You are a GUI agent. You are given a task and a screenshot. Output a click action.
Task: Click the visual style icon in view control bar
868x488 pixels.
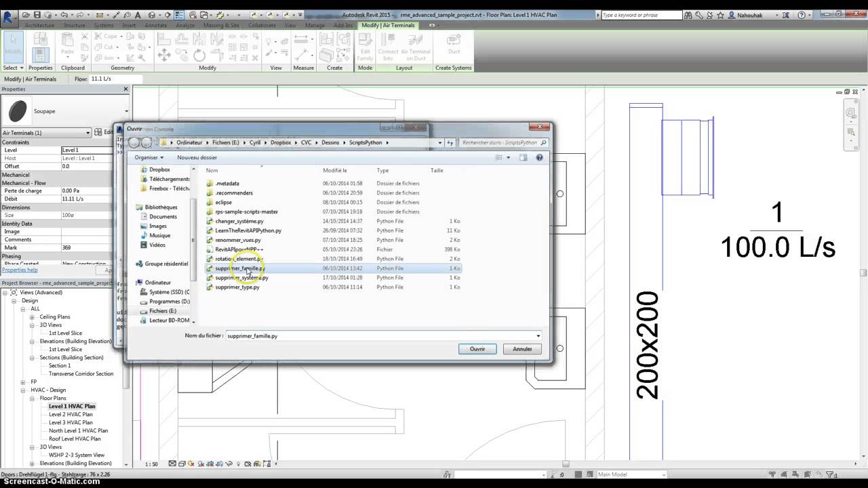click(x=183, y=464)
